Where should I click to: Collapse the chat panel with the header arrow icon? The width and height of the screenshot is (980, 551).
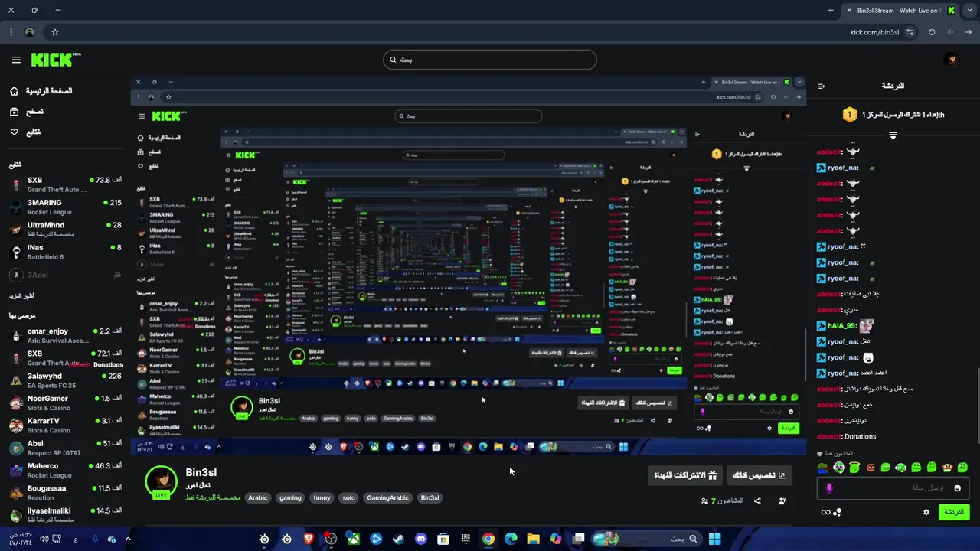tap(822, 86)
